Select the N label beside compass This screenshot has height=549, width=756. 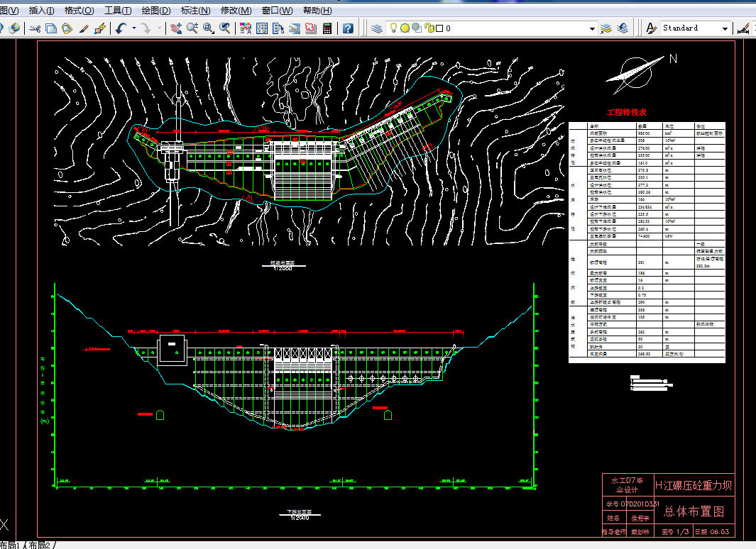pos(673,59)
